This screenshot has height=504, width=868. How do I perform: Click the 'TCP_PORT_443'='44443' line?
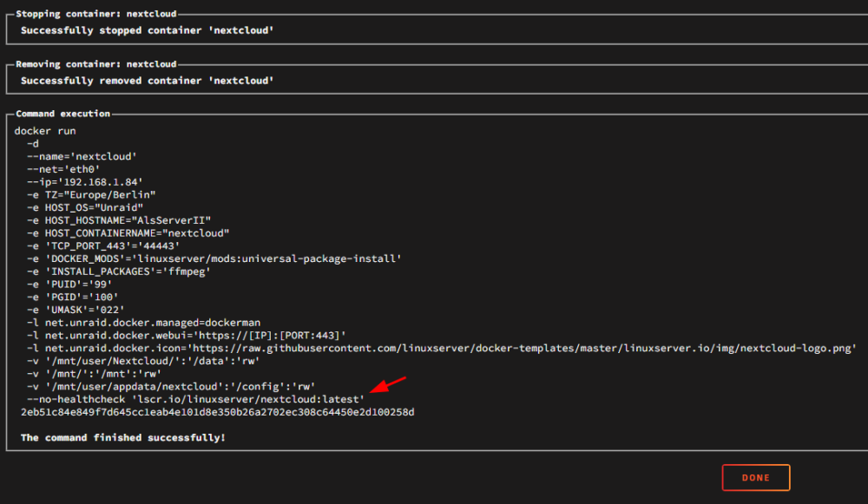pyautogui.click(x=103, y=245)
